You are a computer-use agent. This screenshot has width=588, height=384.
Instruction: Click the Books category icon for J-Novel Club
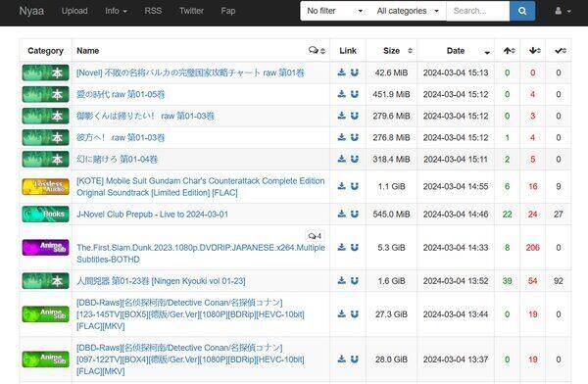point(45,215)
